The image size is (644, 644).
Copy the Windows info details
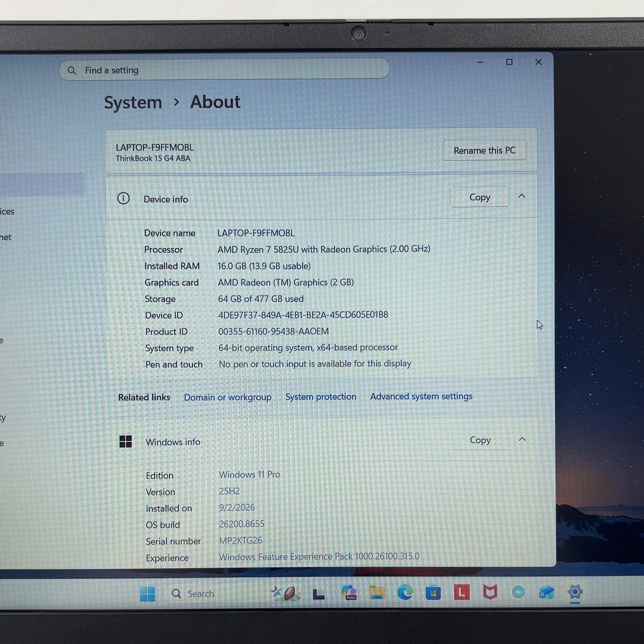pyautogui.click(x=480, y=440)
